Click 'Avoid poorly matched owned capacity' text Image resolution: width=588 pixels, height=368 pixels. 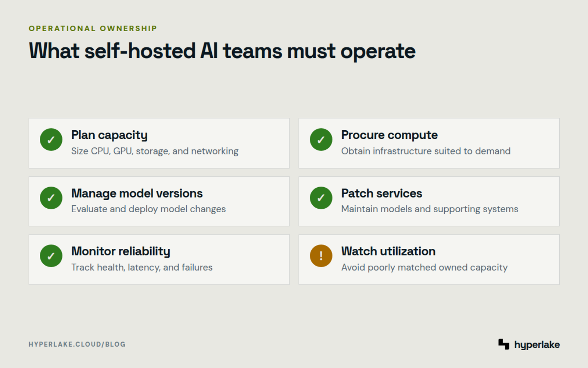click(424, 268)
